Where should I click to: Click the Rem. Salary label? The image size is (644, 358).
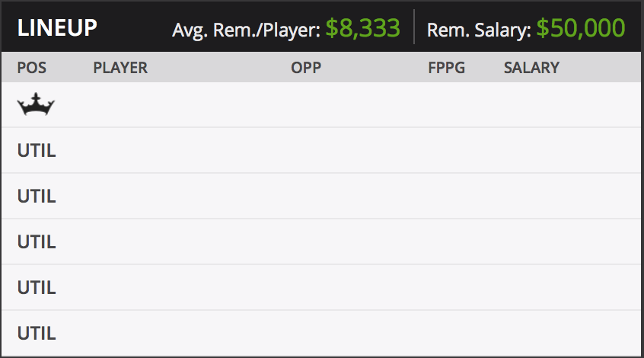479,30
